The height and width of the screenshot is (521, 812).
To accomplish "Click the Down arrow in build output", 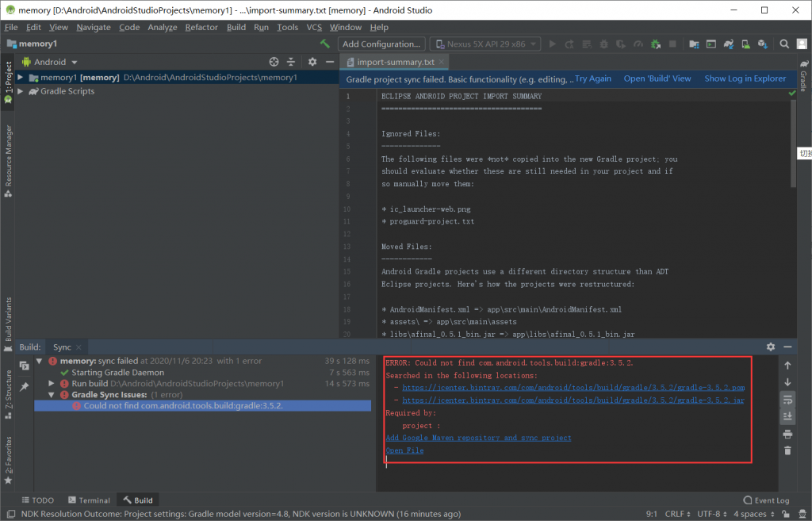I will pos(787,382).
